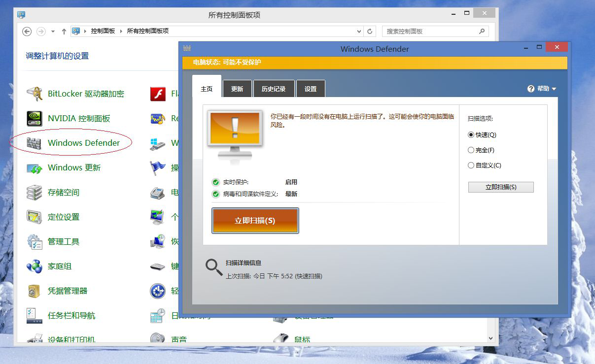Minimize the Windows Defender window

tap(525, 47)
